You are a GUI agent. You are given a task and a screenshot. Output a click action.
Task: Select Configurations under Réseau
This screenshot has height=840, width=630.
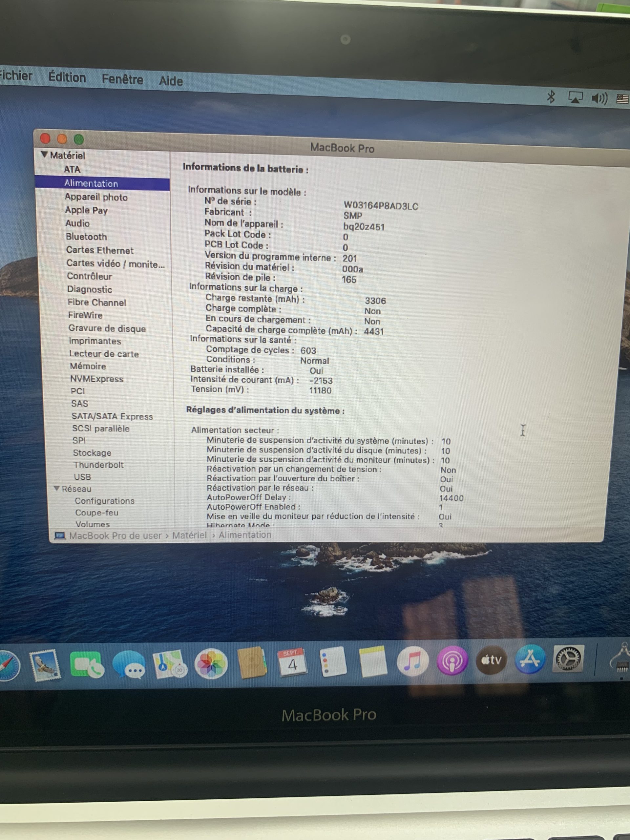click(104, 500)
